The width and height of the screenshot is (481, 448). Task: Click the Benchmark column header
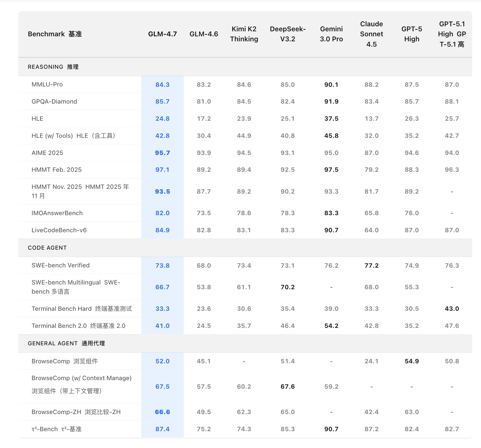point(55,34)
